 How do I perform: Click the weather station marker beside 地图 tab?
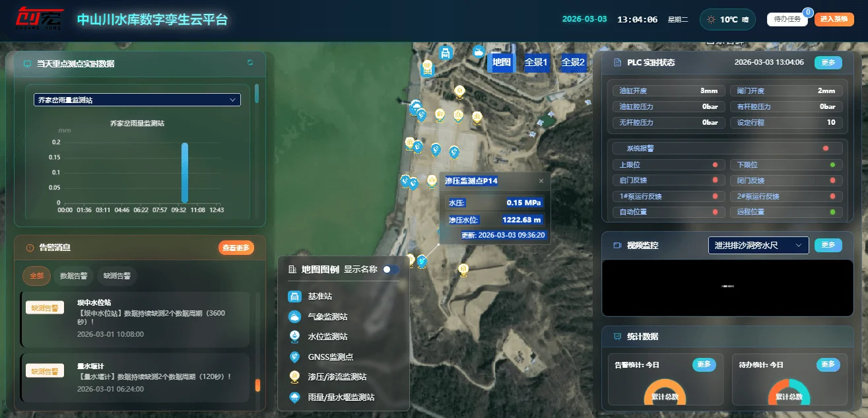click(x=479, y=52)
